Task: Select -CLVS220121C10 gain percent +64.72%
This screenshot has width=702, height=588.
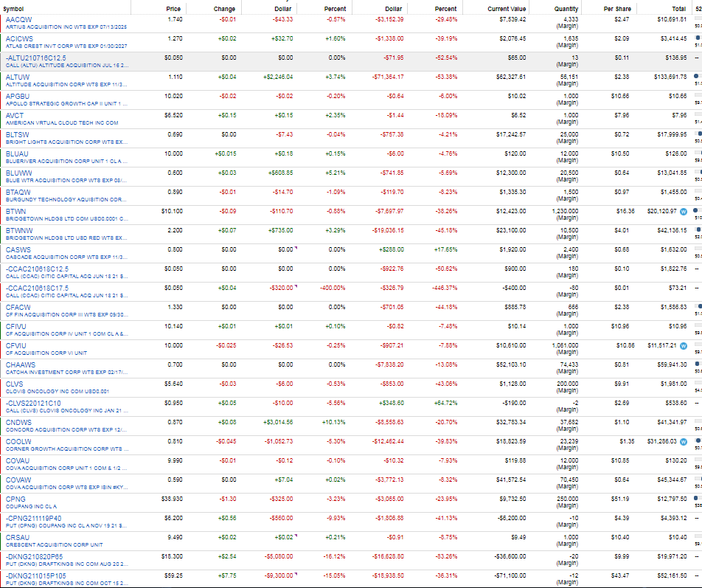Action: (445, 403)
